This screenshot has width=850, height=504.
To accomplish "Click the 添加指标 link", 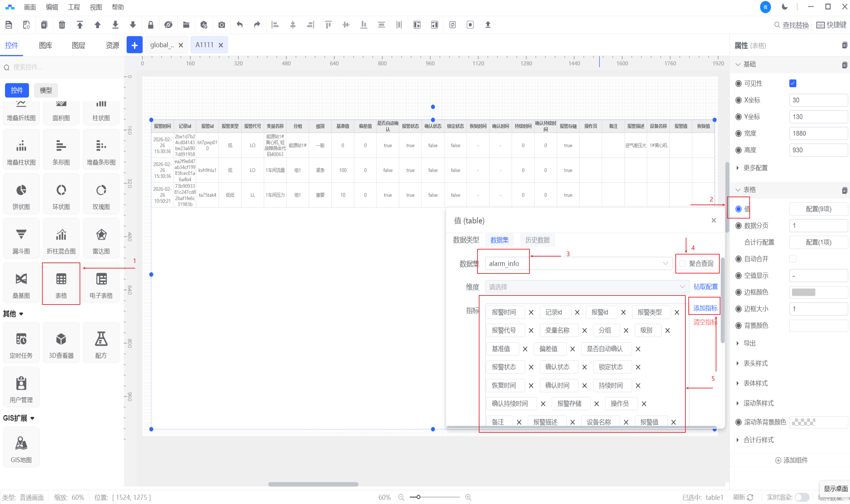I will tap(705, 308).
